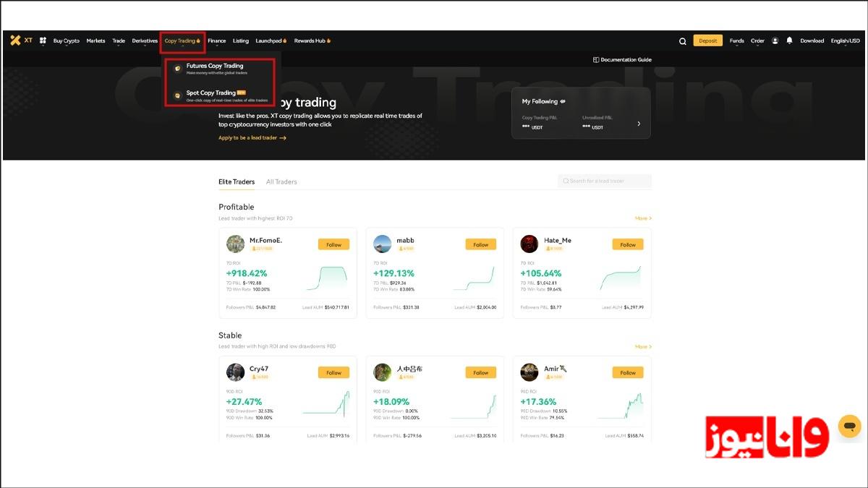Click the +27.47% ROI value
The image size is (868, 488).
coord(244,402)
